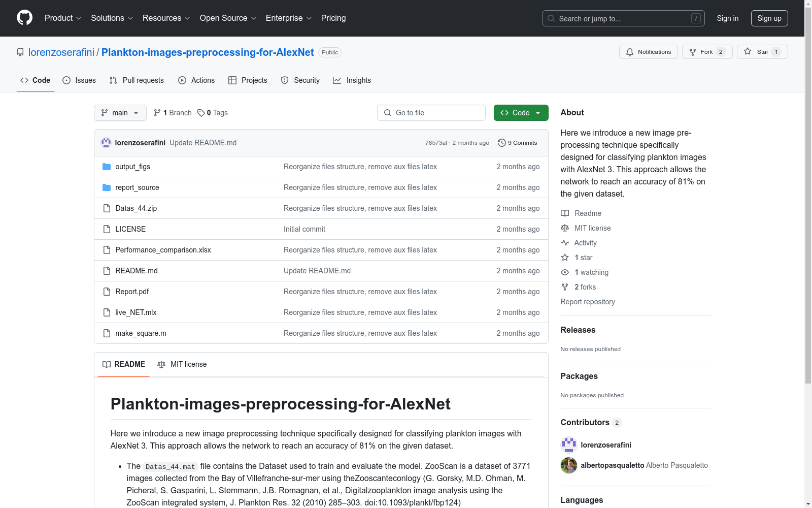Expand the Open Source menu
The image size is (812, 508).
[228, 18]
